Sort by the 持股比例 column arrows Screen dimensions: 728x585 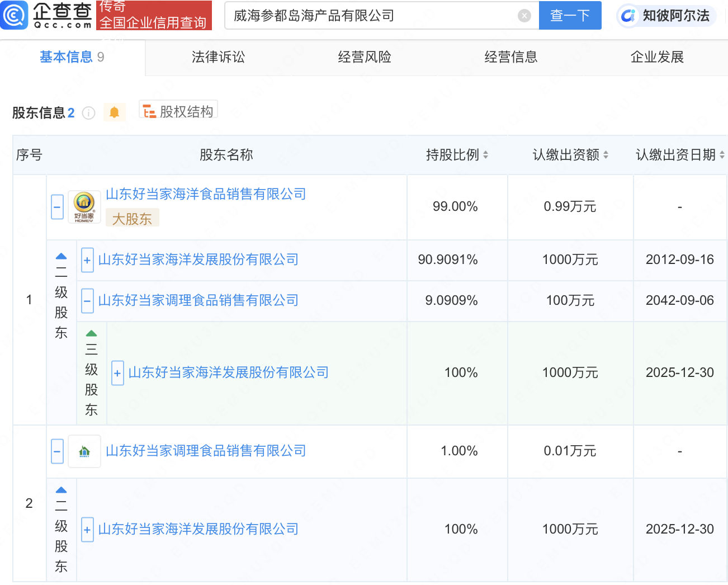click(485, 155)
